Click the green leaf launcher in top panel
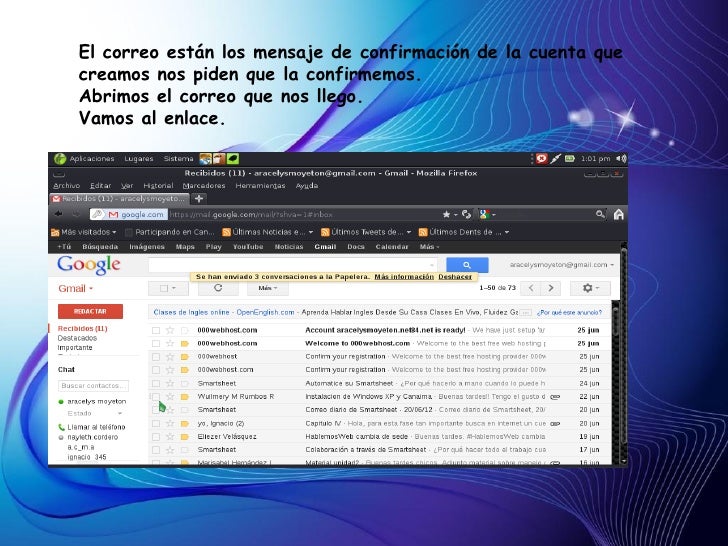Screen dimensions: 728x546 [x=233, y=159]
